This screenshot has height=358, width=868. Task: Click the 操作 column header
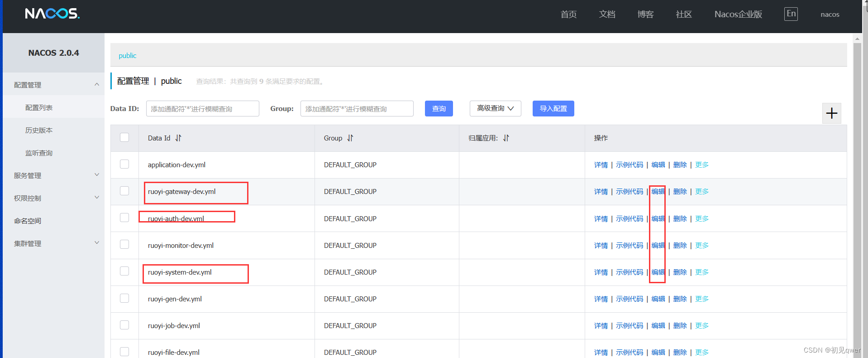click(715, 138)
